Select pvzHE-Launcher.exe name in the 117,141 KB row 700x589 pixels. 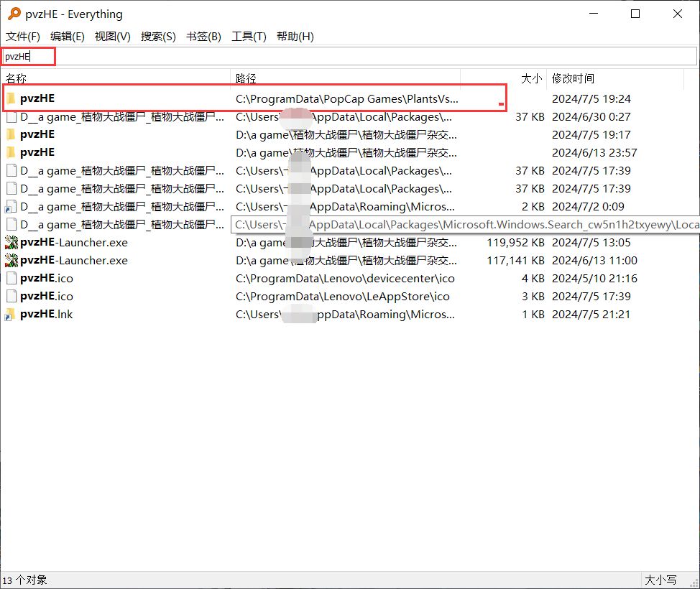click(73, 260)
